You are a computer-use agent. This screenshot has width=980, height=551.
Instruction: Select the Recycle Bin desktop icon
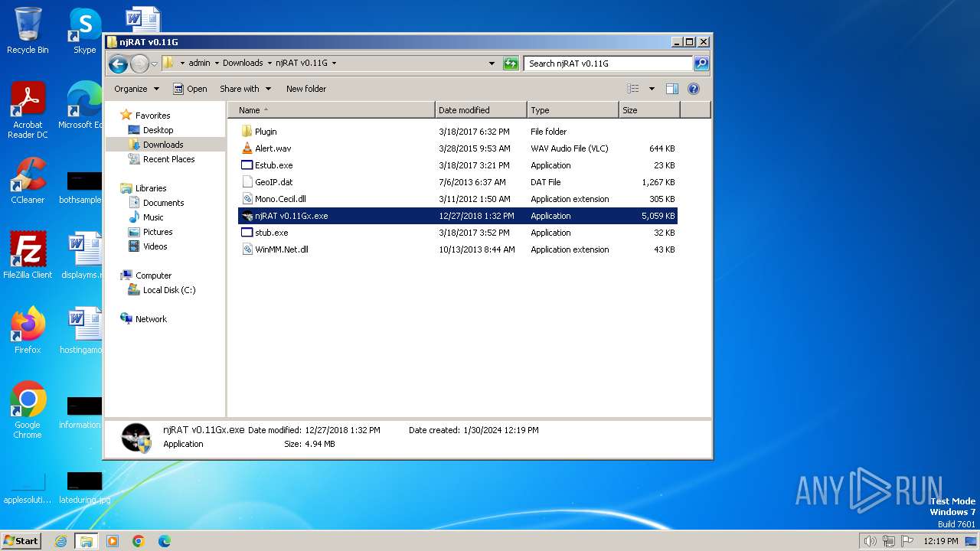(28, 31)
